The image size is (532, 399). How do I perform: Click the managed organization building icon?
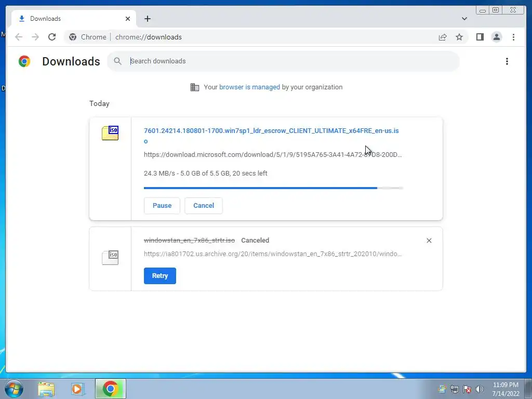[195, 87]
